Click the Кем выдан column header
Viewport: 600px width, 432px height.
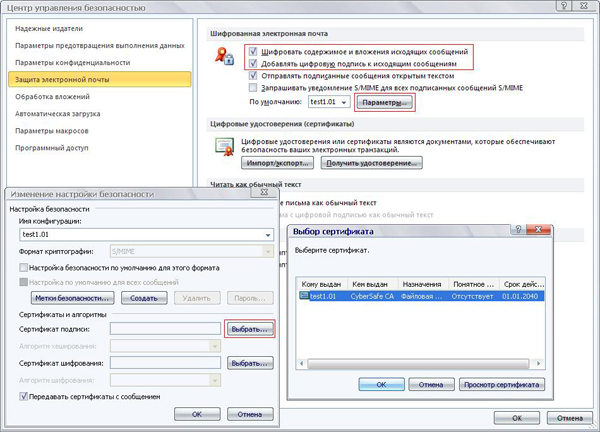point(372,284)
